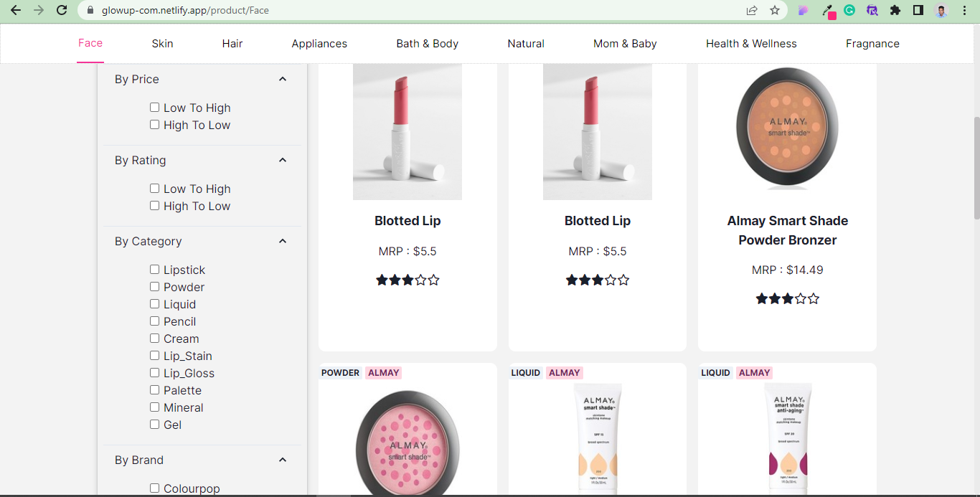Tick the Mineral category checkbox
The width and height of the screenshot is (980, 497).
tap(154, 407)
